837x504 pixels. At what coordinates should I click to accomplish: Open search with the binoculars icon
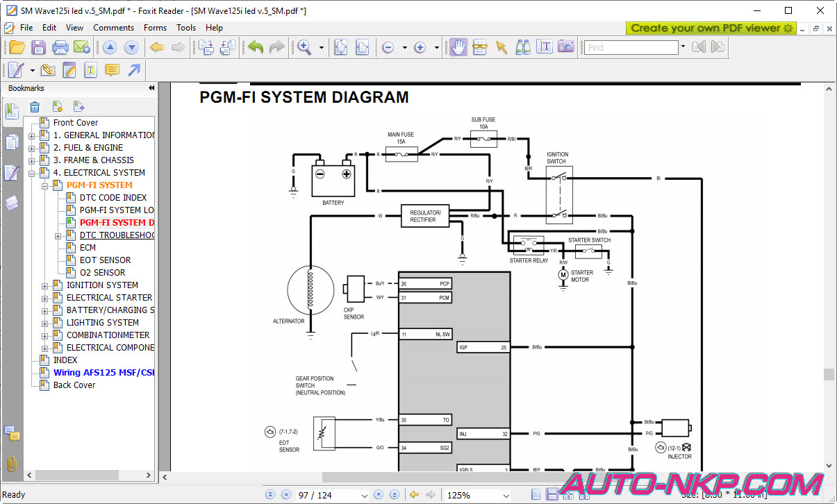point(523,47)
